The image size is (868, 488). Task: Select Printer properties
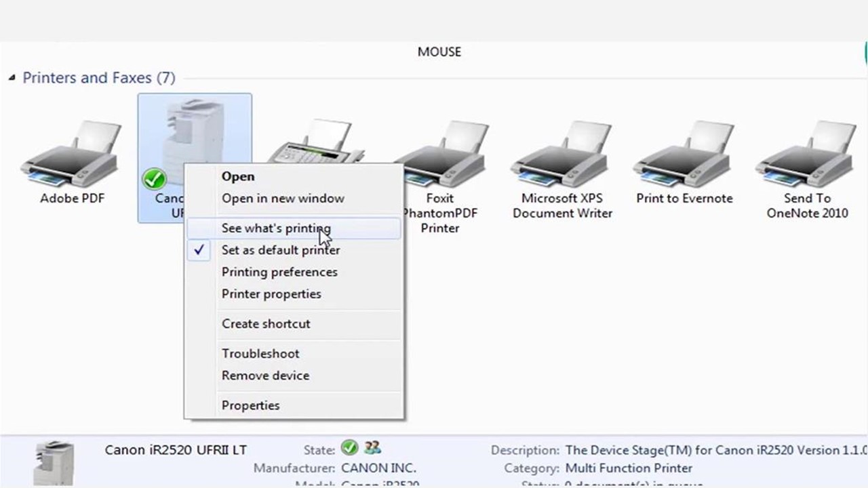(271, 293)
